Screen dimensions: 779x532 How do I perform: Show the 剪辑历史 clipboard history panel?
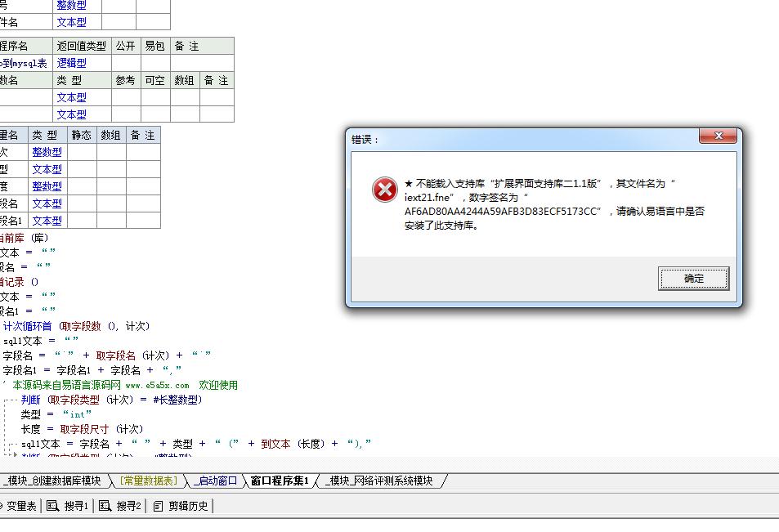[181, 506]
